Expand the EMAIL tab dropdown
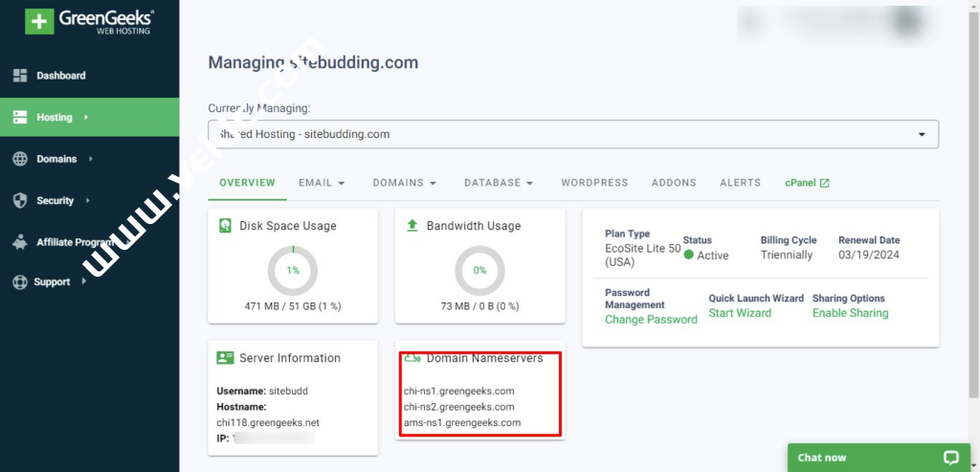Viewport: 980px width, 472px height. point(321,183)
